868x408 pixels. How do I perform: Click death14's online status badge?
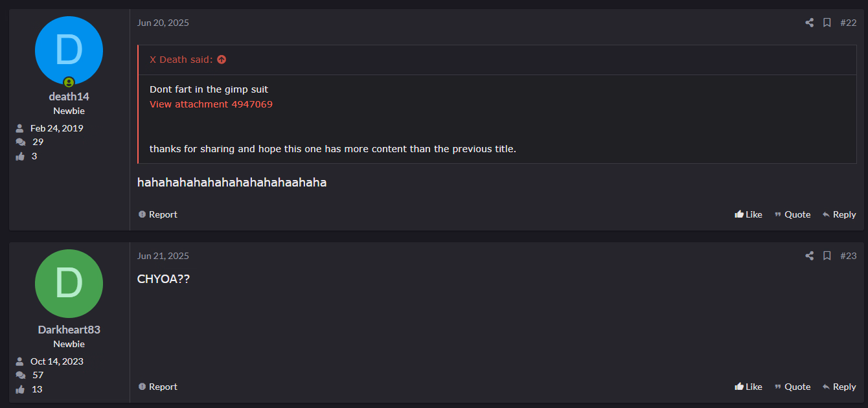(69, 82)
